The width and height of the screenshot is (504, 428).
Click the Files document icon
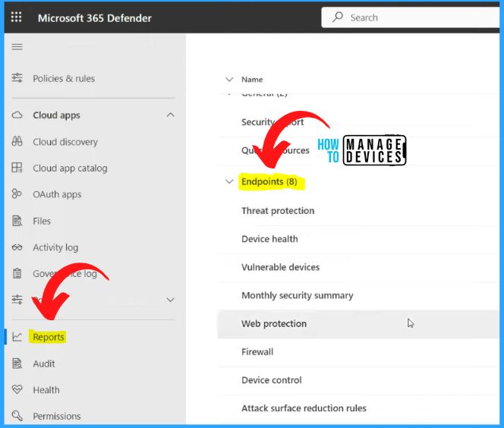click(x=17, y=221)
